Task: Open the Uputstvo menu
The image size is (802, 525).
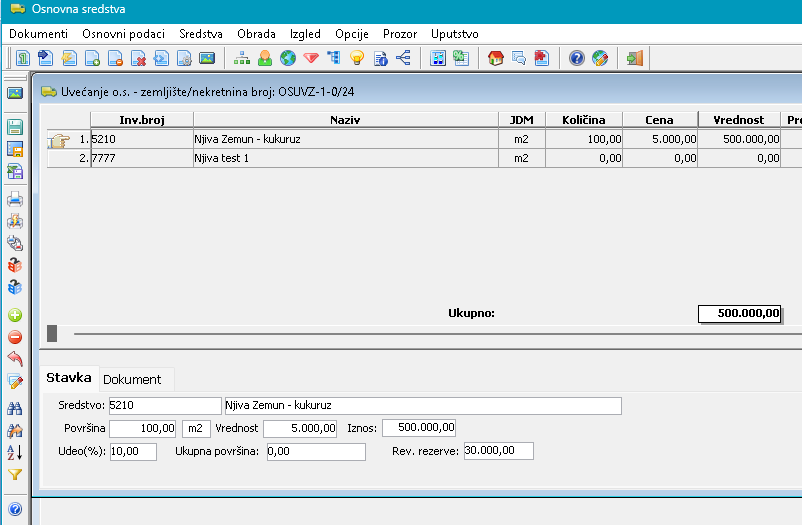Action: (454, 34)
